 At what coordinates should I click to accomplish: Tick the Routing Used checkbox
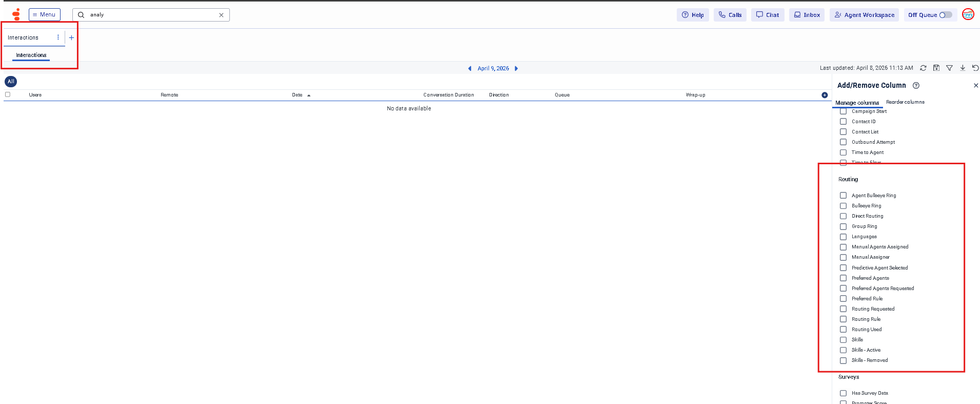(843, 330)
